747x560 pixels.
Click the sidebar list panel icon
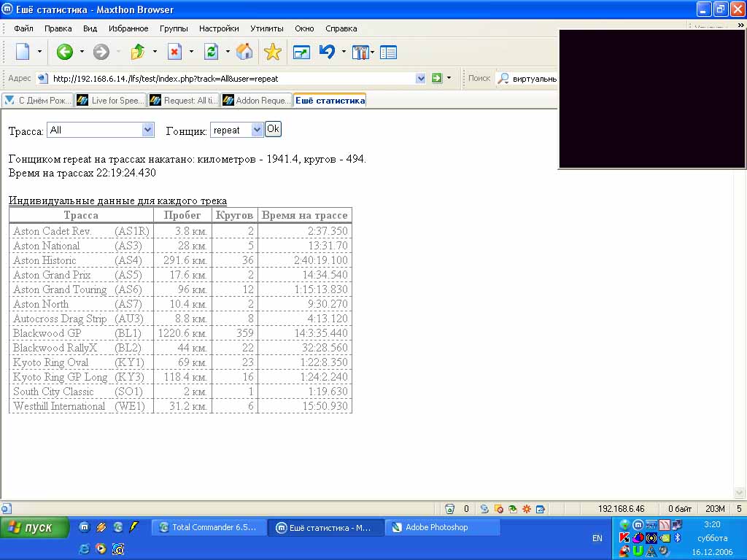(x=388, y=52)
